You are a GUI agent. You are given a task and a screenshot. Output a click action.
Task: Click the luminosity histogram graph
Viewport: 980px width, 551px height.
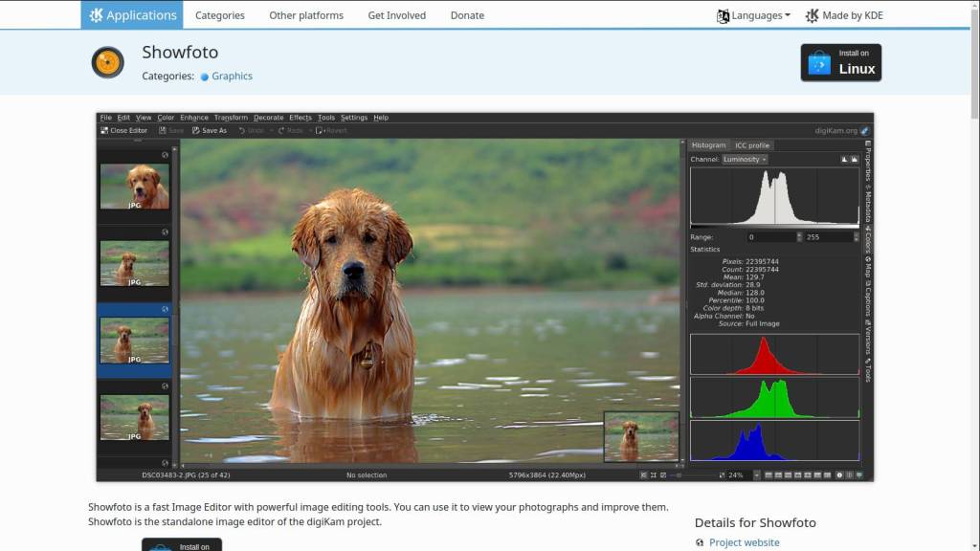[x=774, y=196]
